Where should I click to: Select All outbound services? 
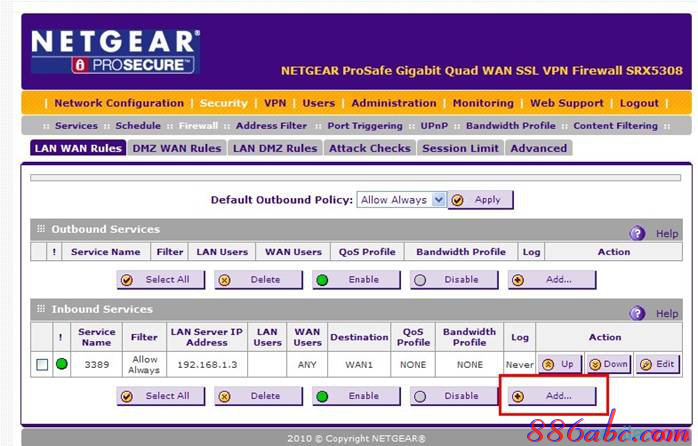tap(161, 280)
